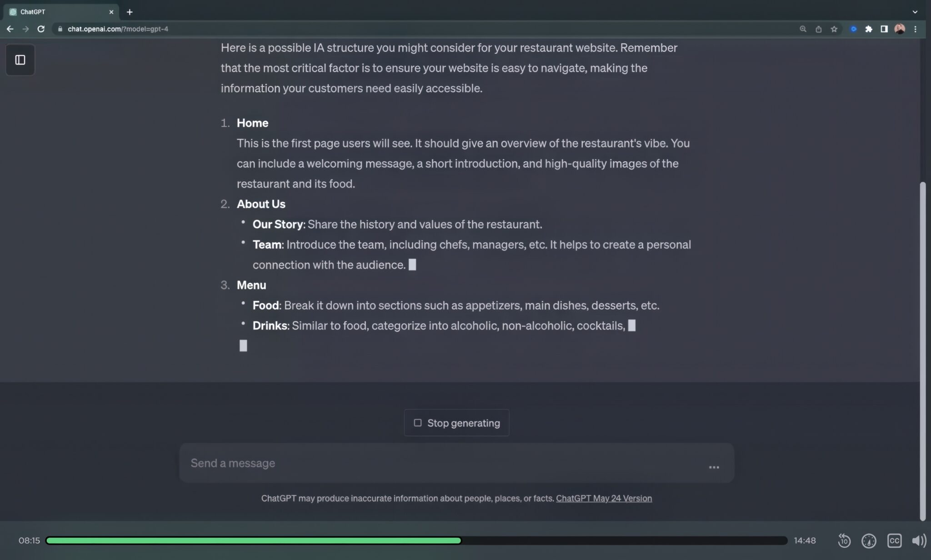The width and height of the screenshot is (931, 560).
Task: Open the playback speed control
Action: coord(868,540)
